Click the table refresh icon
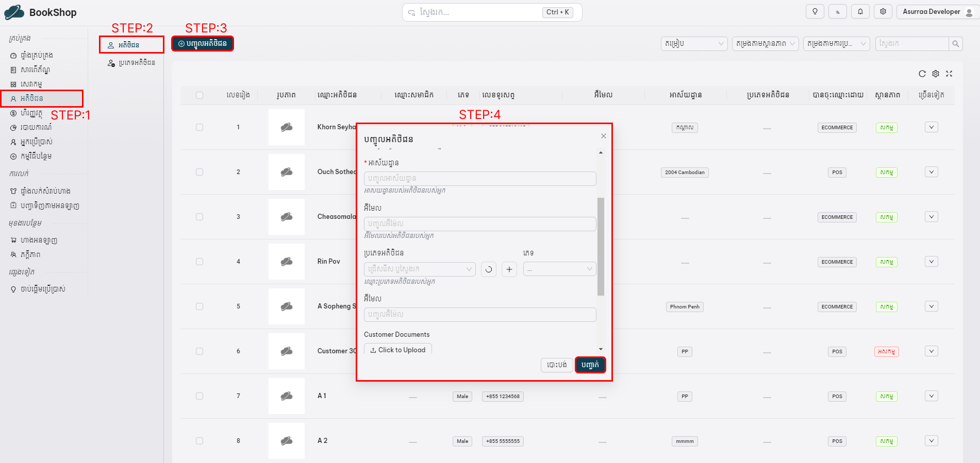The width and height of the screenshot is (980, 463). pos(922,74)
